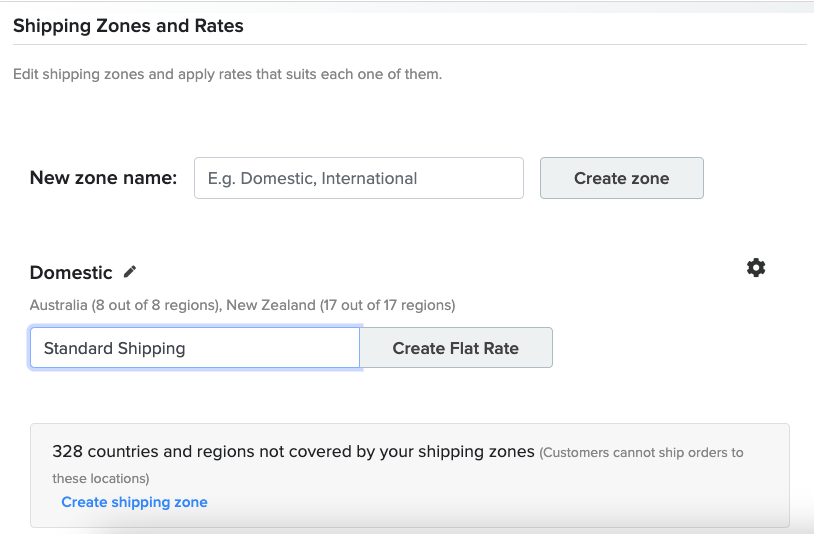The height and width of the screenshot is (534, 814).
Task: Click the divider line under the page heading
Action: point(410,45)
